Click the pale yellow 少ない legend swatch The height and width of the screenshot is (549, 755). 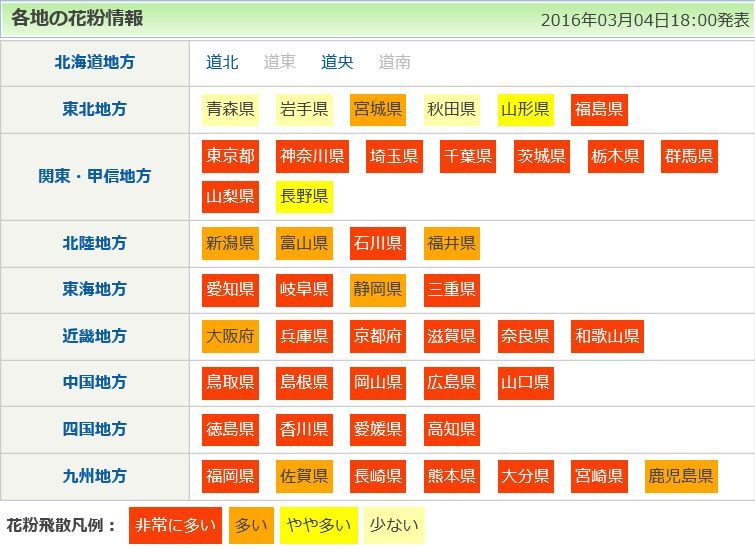[393, 525]
